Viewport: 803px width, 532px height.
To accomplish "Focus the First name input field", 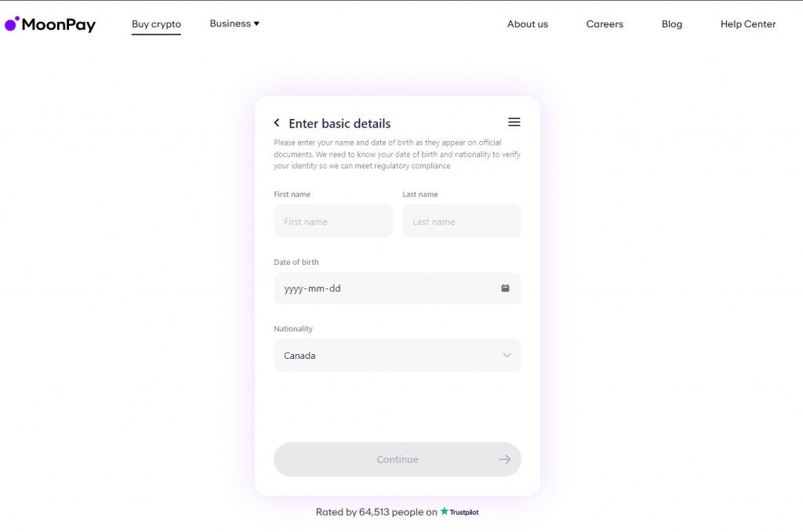I will (332, 221).
